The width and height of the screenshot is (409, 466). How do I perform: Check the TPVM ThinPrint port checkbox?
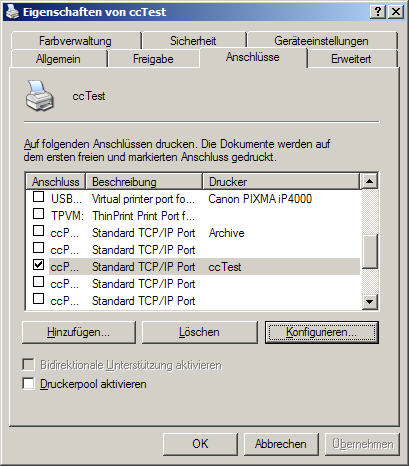tap(38, 214)
